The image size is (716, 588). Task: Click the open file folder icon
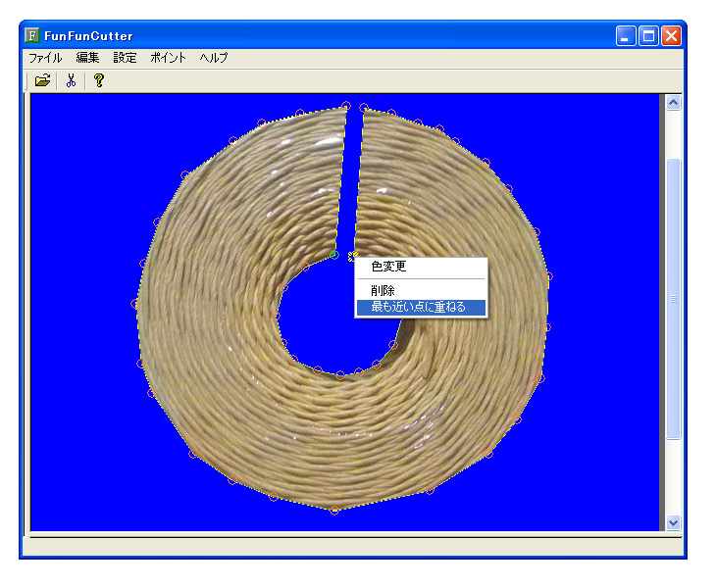tap(42, 80)
